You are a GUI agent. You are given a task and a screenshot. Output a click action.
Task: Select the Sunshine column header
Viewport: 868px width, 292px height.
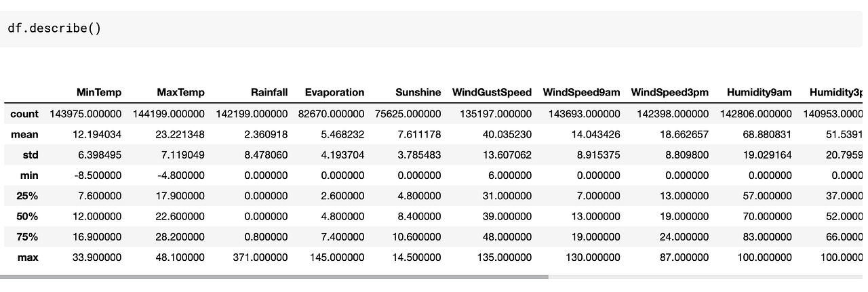pos(418,92)
